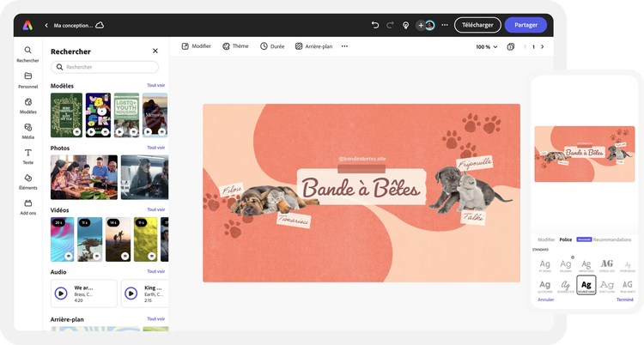The image size is (644, 345).
Task: Open Durée in the canvas toolbar
Action: [x=272, y=46]
